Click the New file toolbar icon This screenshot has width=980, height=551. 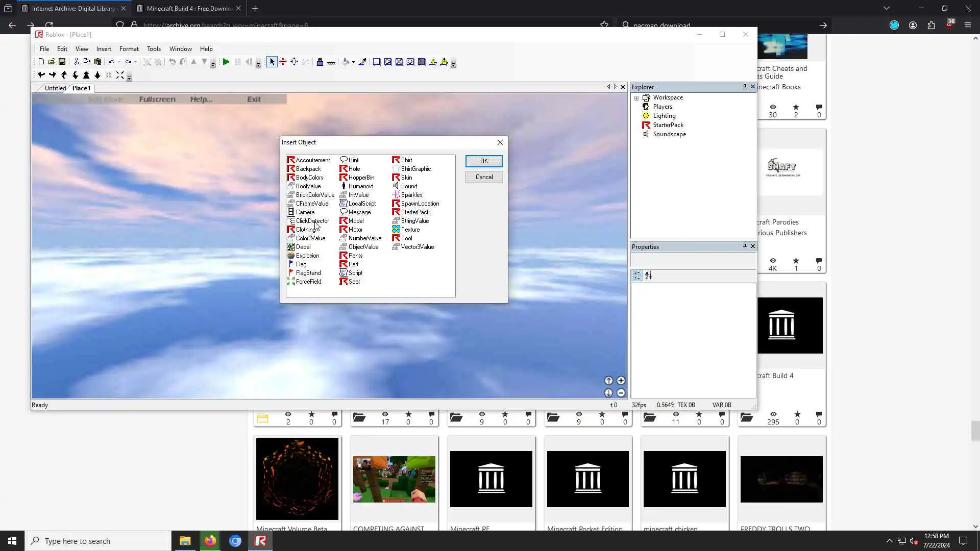pyautogui.click(x=41, y=62)
